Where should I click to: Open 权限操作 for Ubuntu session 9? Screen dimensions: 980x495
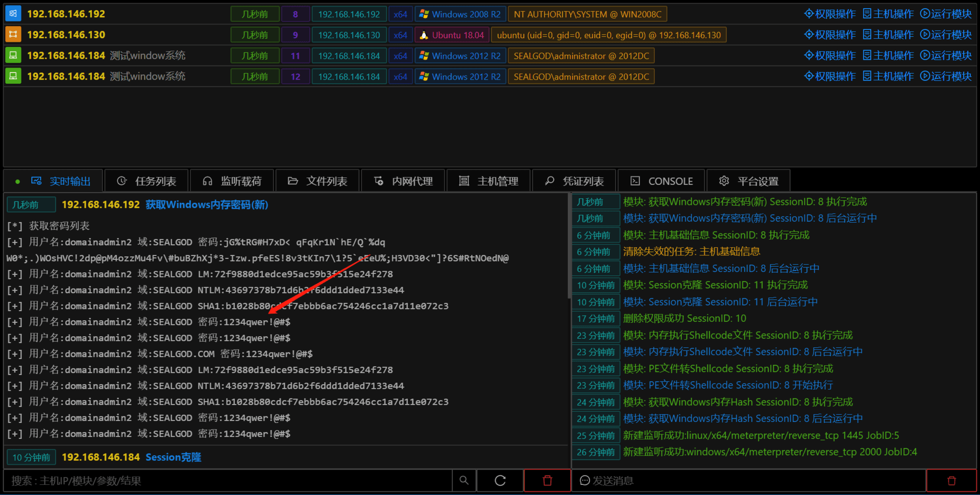[x=830, y=35]
